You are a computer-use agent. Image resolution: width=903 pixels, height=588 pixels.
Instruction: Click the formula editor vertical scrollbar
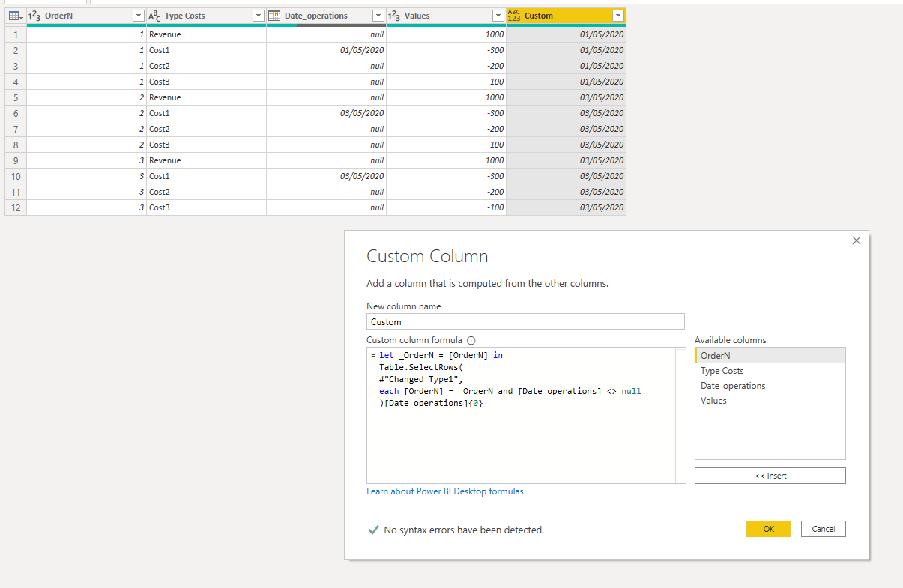pyautogui.click(x=680, y=416)
